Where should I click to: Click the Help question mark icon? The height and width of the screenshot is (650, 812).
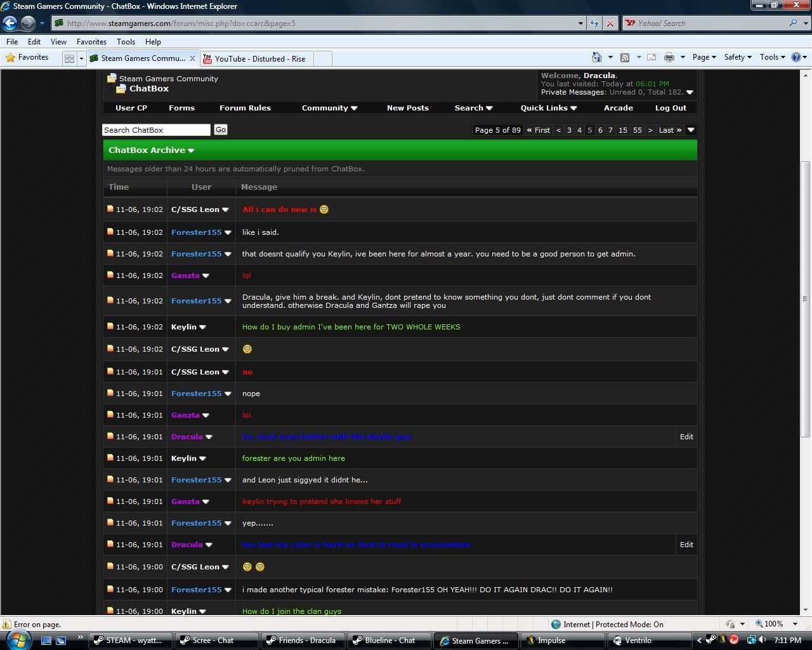pyautogui.click(x=796, y=57)
